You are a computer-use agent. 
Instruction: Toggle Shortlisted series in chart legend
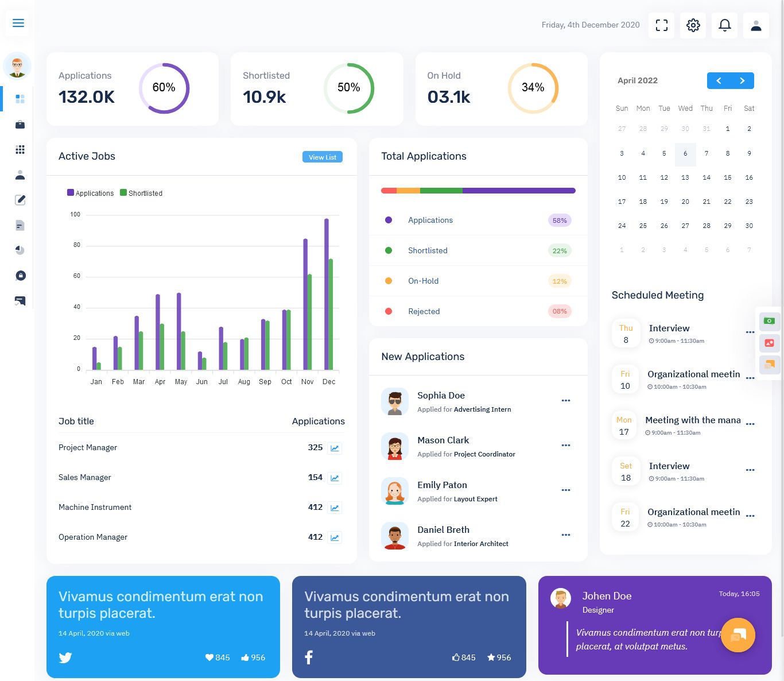pyautogui.click(x=141, y=193)
